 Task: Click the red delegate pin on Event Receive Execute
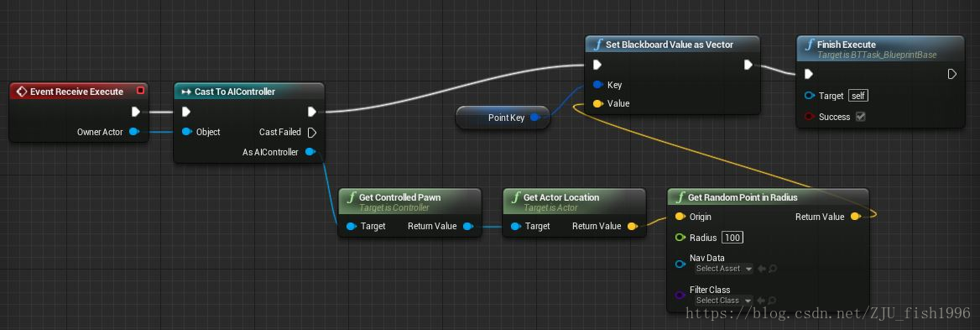tap(141, 92)
